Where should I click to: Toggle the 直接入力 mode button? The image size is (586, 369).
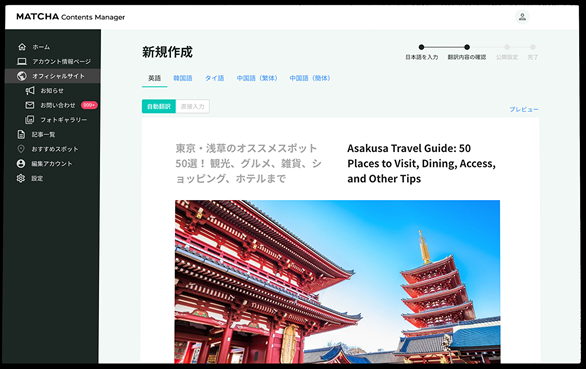(x=192, y=107)
